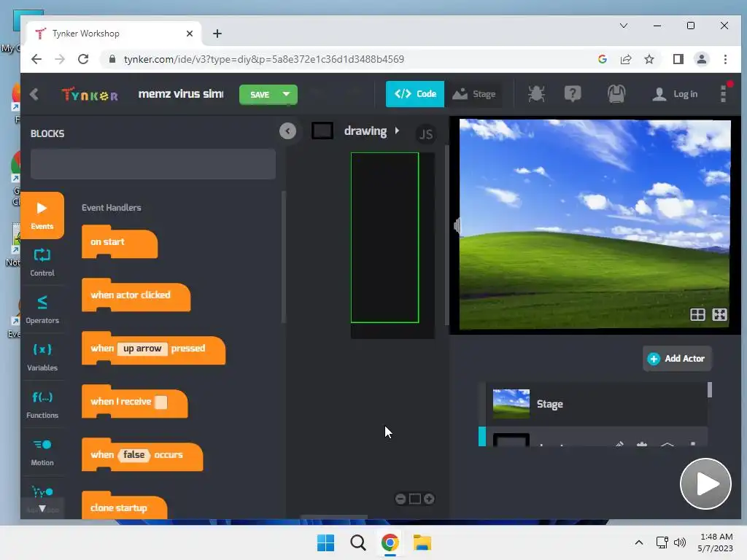Open the Motion block category

(x=42, y=452)
